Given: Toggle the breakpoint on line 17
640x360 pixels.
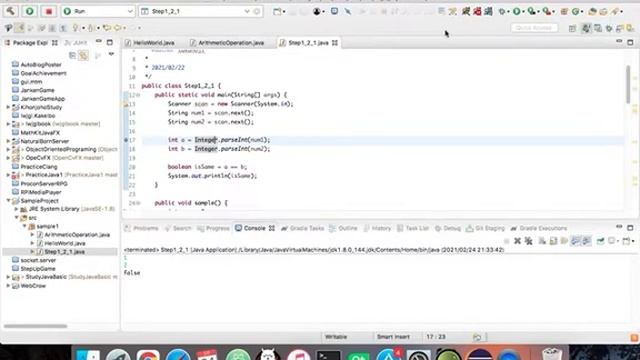Looking at the screenshot, I should coord(126,140).
